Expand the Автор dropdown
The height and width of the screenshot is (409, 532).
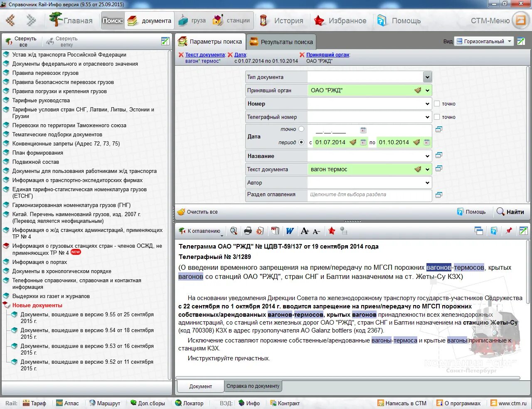point(427,182)
